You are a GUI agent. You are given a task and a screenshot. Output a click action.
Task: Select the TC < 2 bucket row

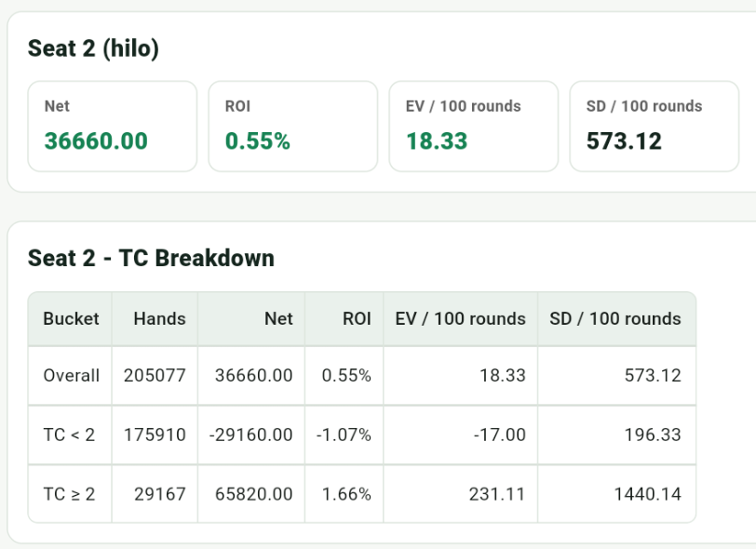pos(362,435)
